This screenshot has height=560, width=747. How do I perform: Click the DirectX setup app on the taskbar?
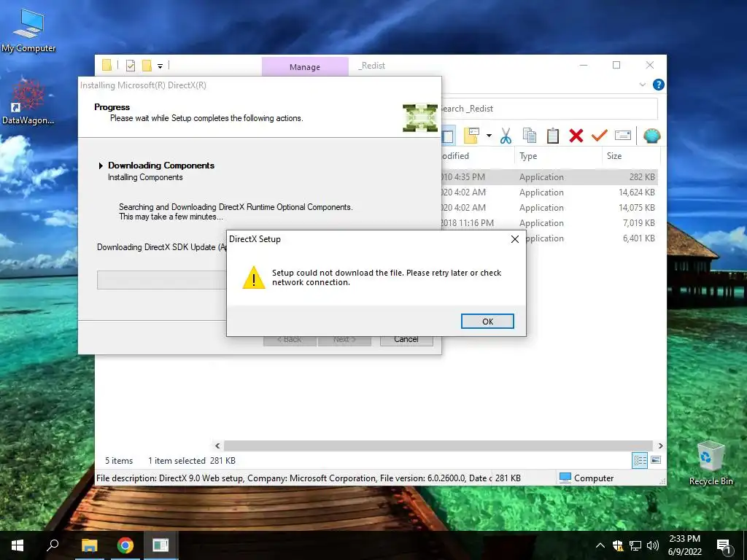(x=160, y=545)
